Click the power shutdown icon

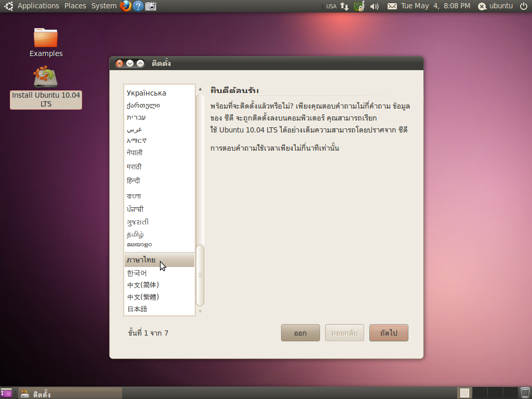[524, 6]
